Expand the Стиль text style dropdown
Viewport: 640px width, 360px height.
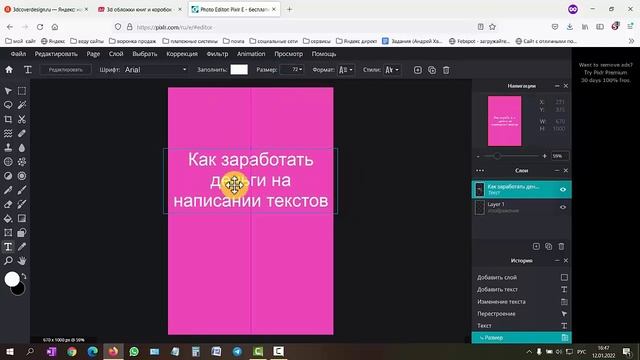pyautogui.click(x=392, y=70)
